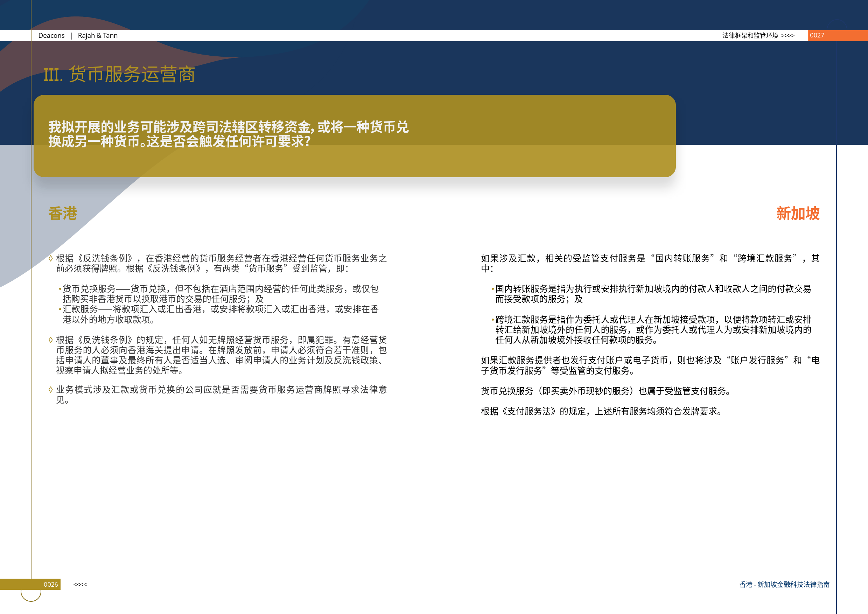Viewport: 868px width, 614px height.
Task: Click paragraph 如果汇款服务提供者也发行支付账户
Action: pos(650,365)
